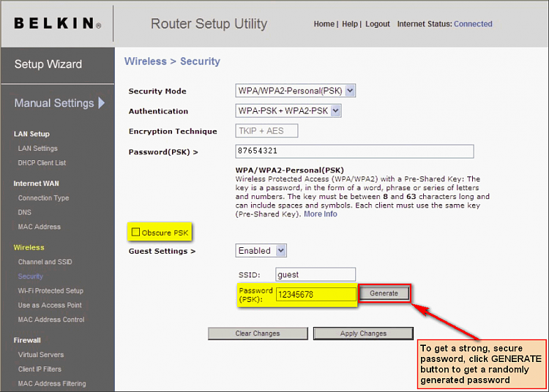Open the DNS sidebar page
This screenshot has height=392, width=549.
pyautogui.click(x=24, y=212)
